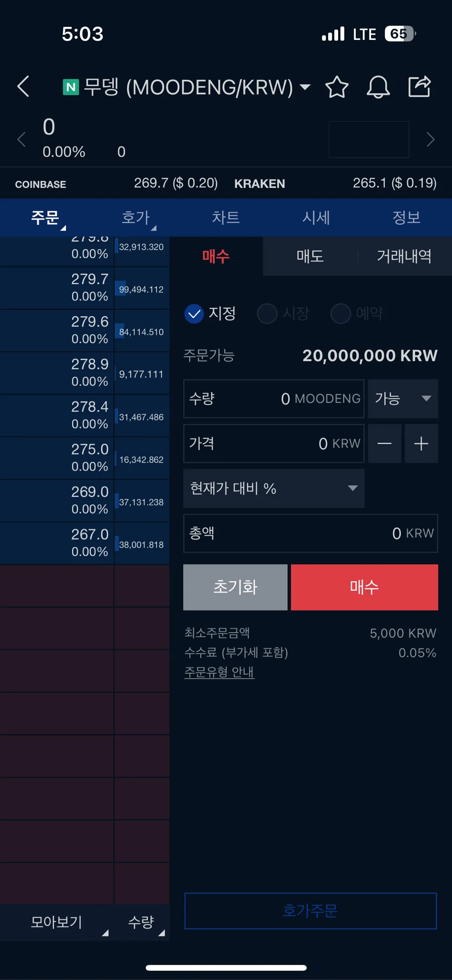452x980 pixels.
Task: Open price alert bell icon
Action: pyautogui.click(x=378, y=87)
